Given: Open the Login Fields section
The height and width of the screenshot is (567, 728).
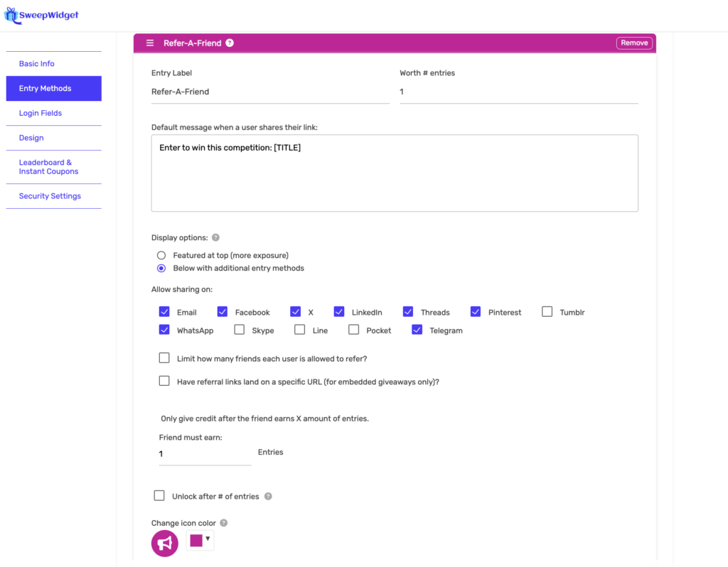Looking at the screenshot, I should [41, 113].
